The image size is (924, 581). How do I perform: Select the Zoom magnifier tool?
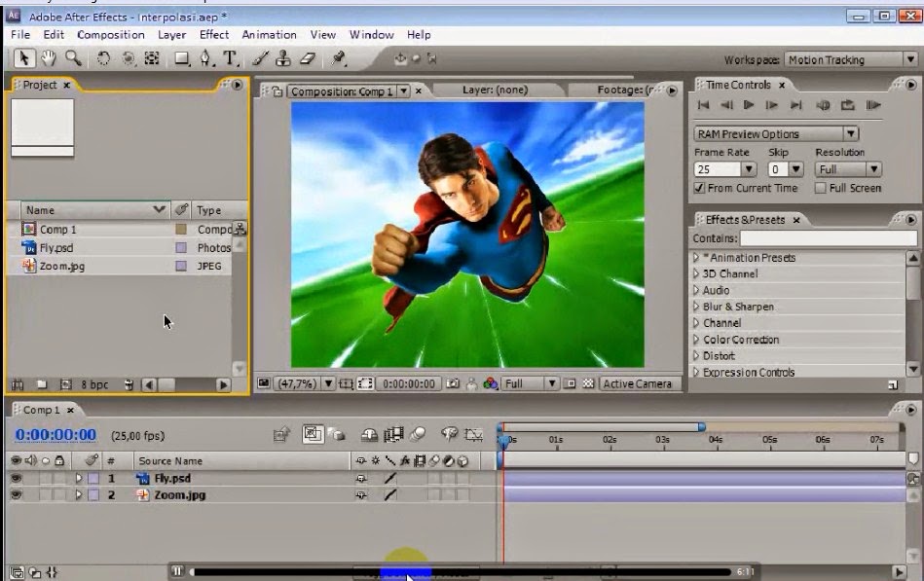(73, 58)
